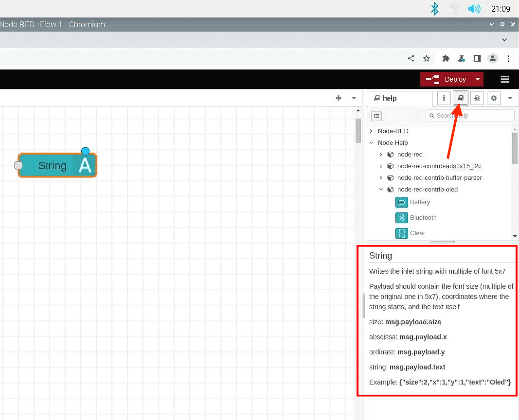Expand the Node-RED help tree item
The image size is (519, 420).
(371, 131)
